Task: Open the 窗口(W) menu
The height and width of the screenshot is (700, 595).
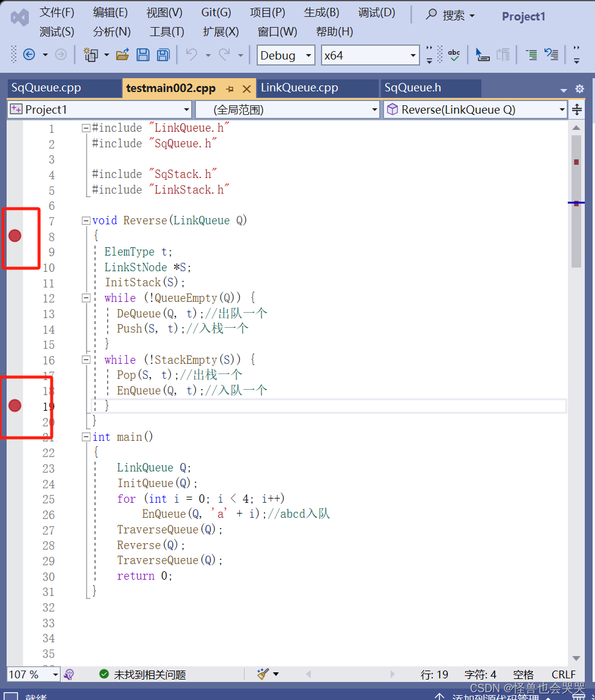Action: 277,32
